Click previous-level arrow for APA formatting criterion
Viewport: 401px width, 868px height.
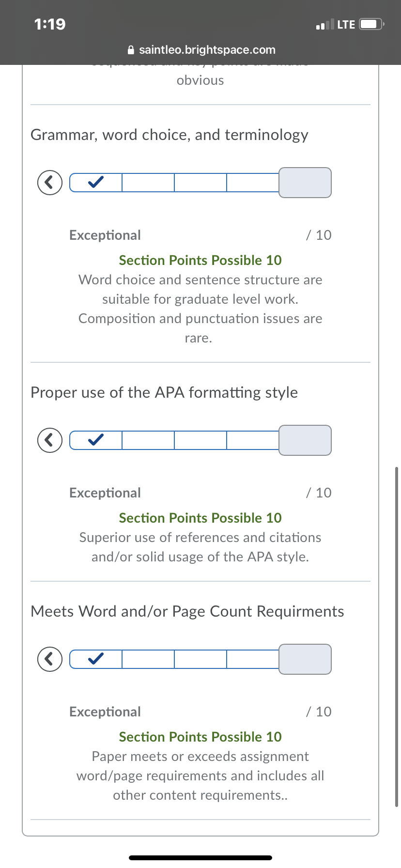[50, 440]
